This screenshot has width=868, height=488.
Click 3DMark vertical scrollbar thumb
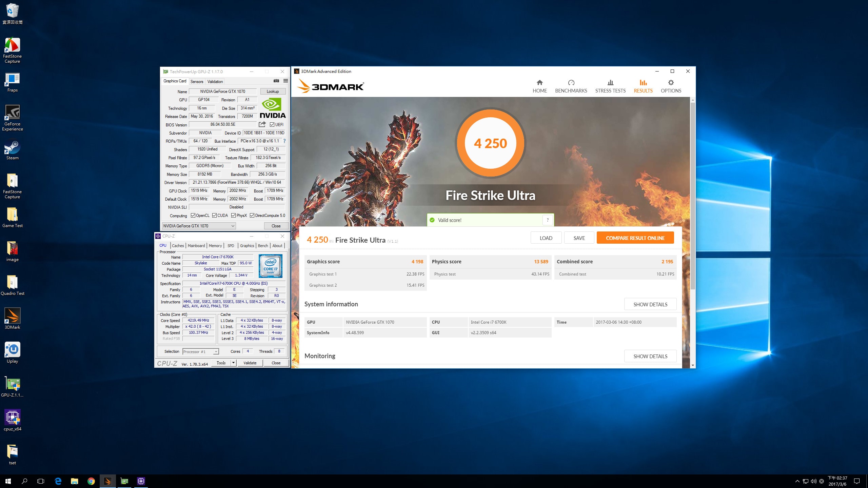tap(693, 196)
